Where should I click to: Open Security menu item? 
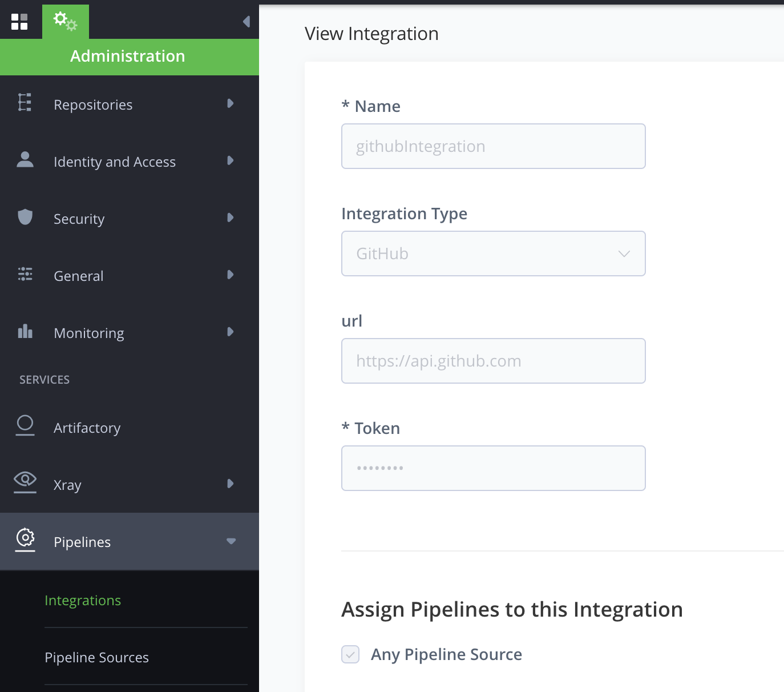[x=130, y=218]
